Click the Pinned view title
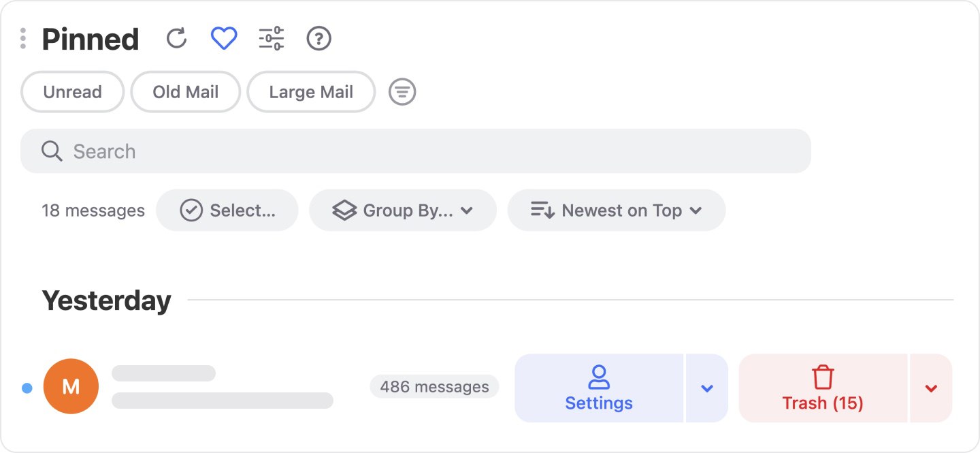 (x=90, y=38)
